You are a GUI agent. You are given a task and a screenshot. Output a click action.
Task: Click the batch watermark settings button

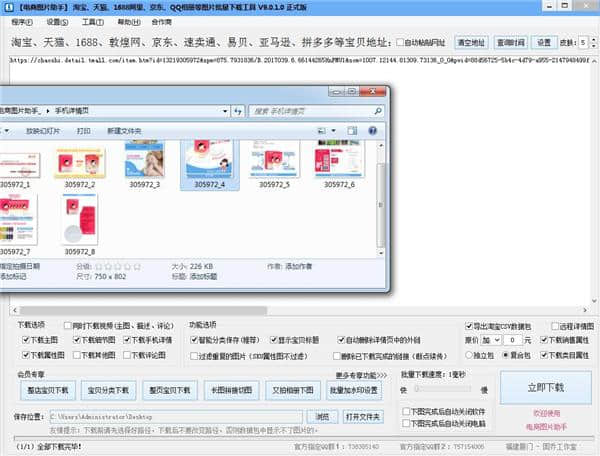pos(354,390)
